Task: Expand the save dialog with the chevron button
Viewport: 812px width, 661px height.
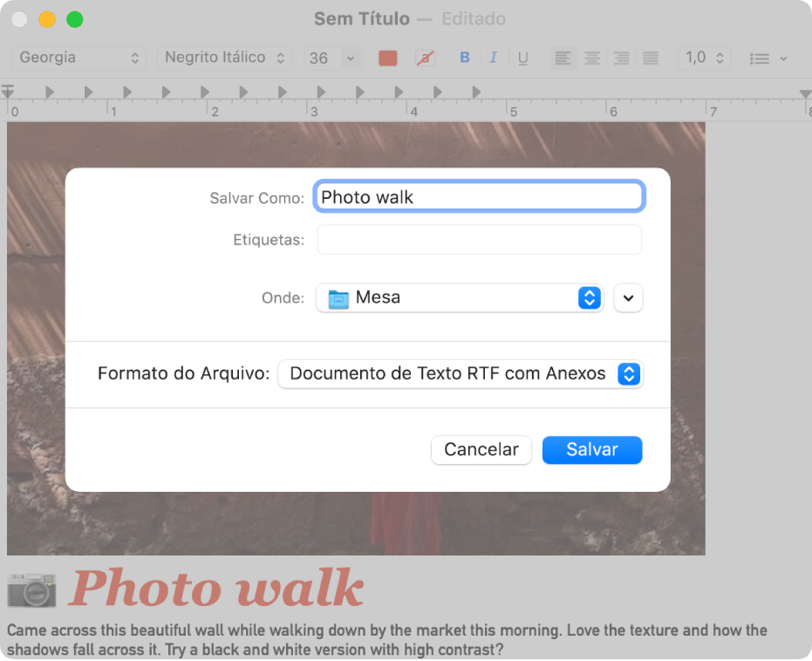Action: (628, 297)
